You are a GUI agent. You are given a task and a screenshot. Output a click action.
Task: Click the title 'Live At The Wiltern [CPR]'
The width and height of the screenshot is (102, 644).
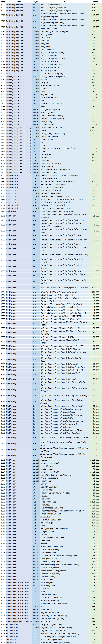[x=52, y=74]
